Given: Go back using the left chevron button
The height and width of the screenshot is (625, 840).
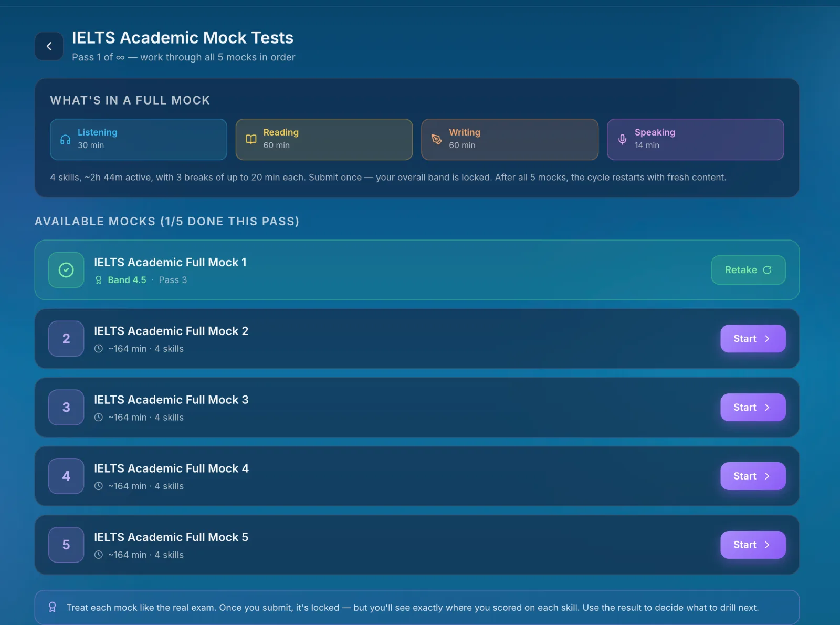Looking at the screenshot, I should pyautogui.click(x=49, y=46).
